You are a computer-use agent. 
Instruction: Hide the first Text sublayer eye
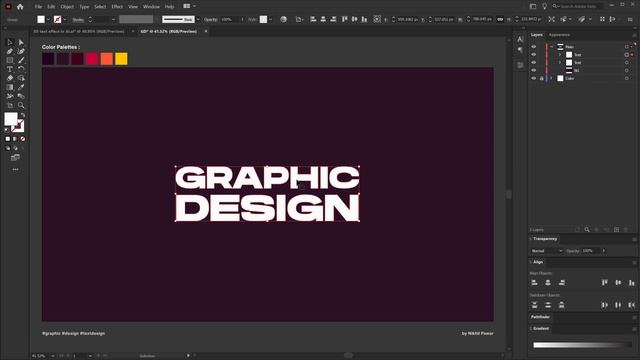click(533, 54)
